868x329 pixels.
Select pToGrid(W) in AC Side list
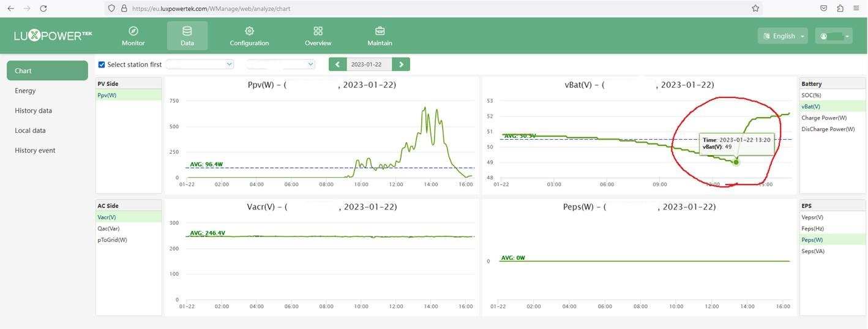112,240
